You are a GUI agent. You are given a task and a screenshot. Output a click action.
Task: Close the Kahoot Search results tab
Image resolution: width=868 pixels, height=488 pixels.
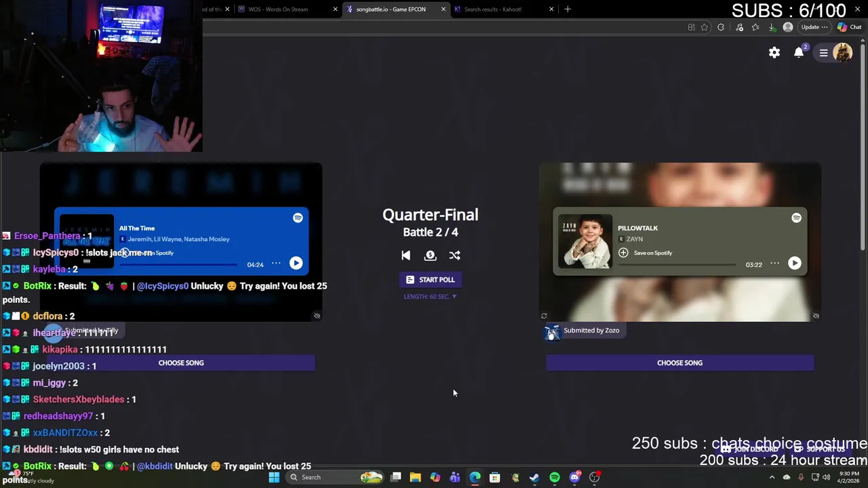pyautogui.click(x=551, y=9)
